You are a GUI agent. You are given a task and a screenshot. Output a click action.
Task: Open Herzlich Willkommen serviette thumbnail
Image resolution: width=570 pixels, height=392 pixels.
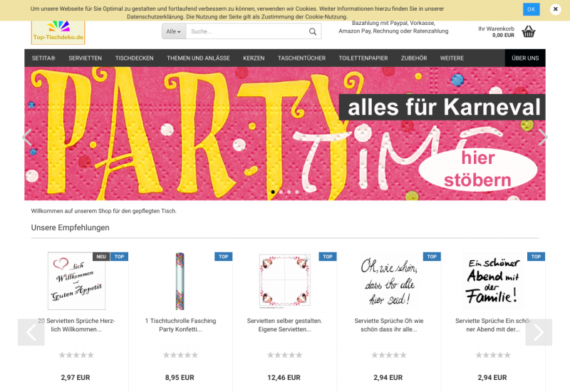tap(76, 281)
